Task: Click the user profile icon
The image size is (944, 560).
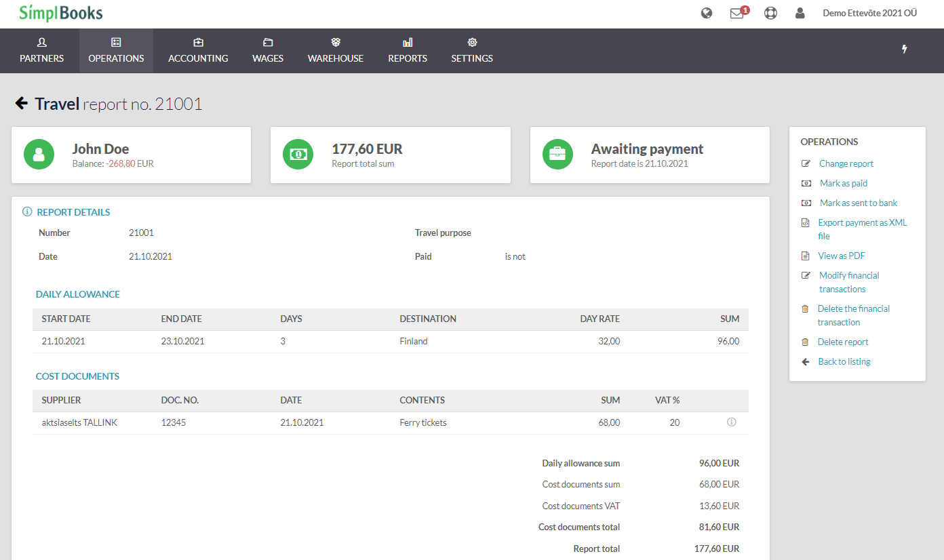Action: pyautogui.click(x=800, y=13)
